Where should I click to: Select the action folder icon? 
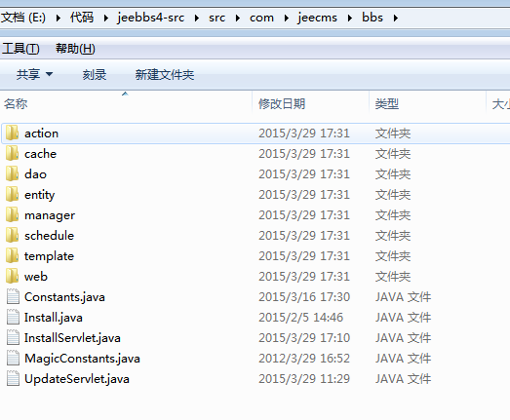click(x=13, y=133)
